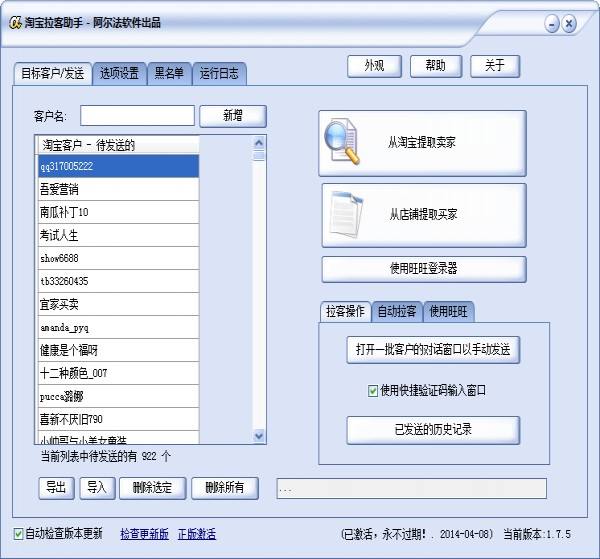
Task: Click the app logo icon in title bar
Action: [x=15, y=23]
